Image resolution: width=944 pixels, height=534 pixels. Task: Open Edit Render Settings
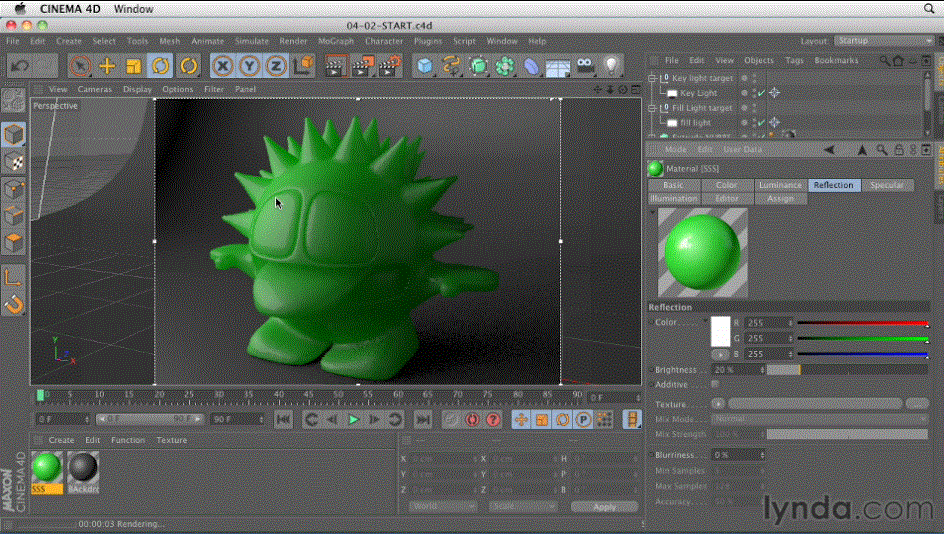click(391, 66)
